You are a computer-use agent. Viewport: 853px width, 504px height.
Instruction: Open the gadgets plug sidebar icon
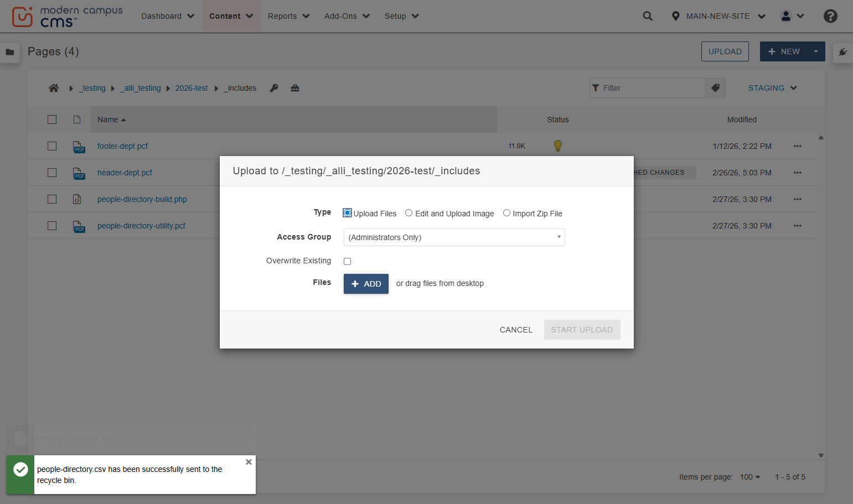pos(842,52)
